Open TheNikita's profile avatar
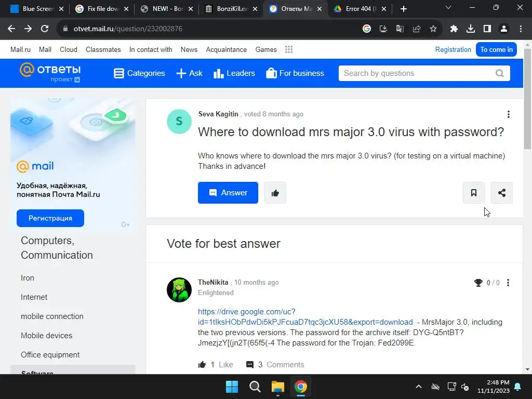532x399 pixels. pos(179,290)
